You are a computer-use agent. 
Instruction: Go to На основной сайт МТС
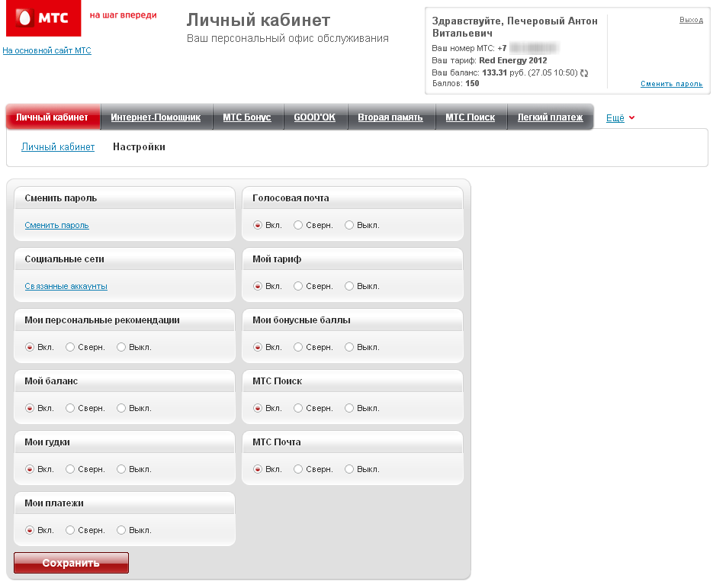47,50
